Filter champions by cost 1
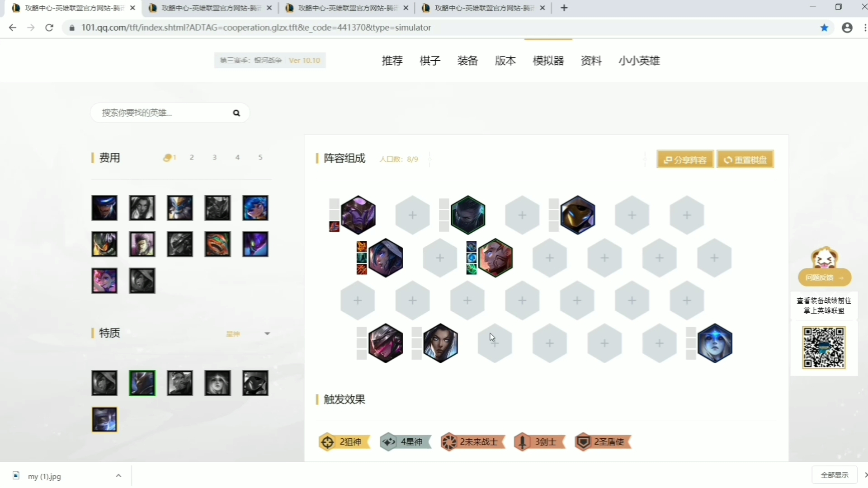Viewport: 868px width, 488px height. tap(170, 158)
